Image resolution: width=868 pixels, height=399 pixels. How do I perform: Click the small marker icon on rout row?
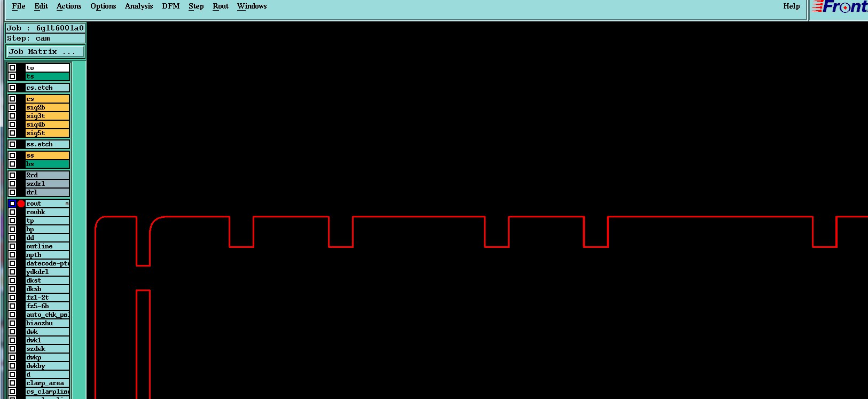(67, 204)
